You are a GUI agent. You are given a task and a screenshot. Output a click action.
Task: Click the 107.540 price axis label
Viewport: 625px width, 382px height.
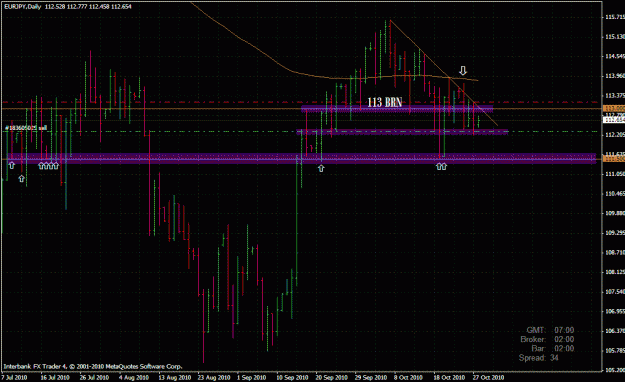(x=614, y=292)
